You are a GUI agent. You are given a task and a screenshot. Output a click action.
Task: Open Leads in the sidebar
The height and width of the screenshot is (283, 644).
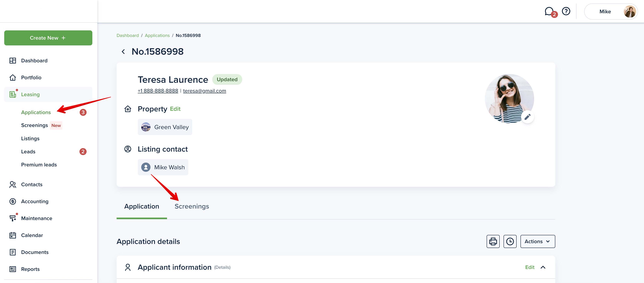28,151
